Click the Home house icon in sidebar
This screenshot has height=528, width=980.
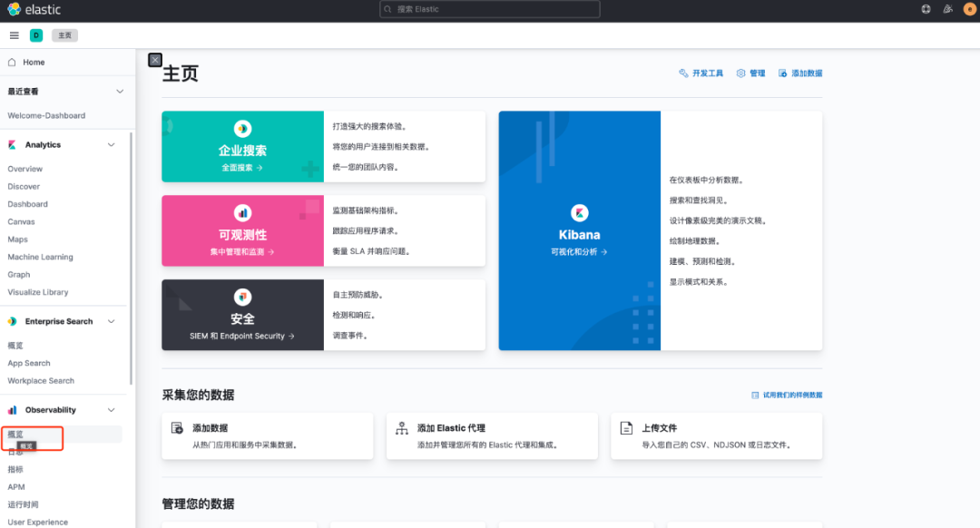coord(12,62)
